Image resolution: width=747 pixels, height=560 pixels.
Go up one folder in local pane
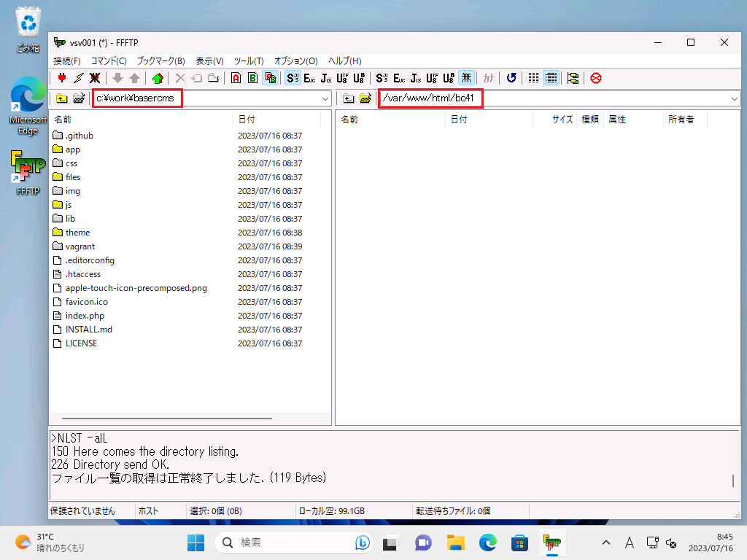(x=62, y=98)
